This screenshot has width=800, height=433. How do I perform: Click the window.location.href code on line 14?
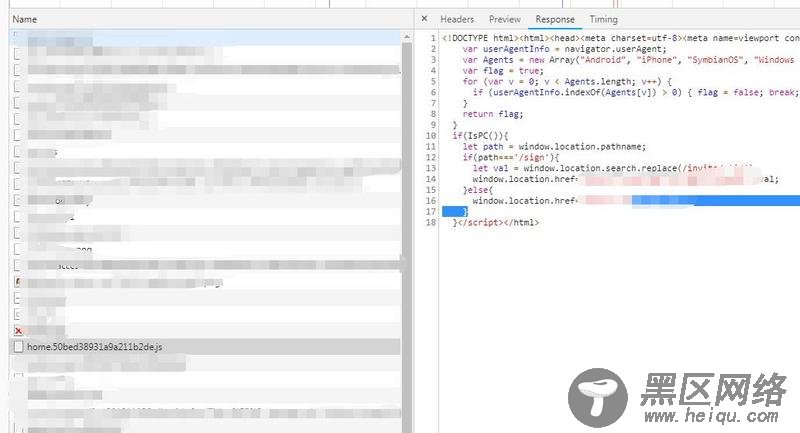click(x=524, y=179)
